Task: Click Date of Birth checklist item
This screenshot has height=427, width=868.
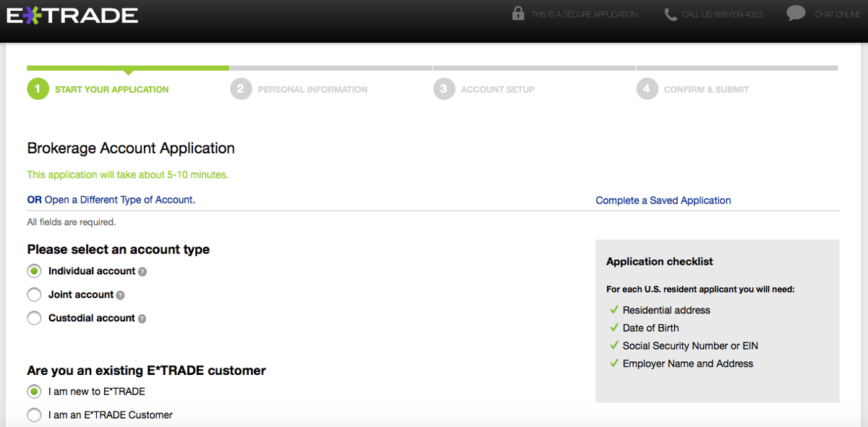Action: click(650, 328)
